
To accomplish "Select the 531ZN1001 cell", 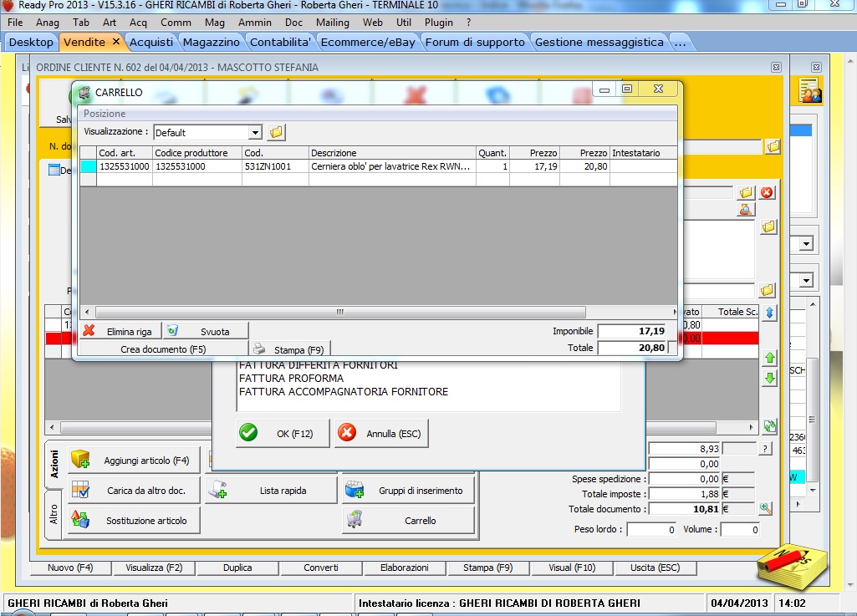I will (275, 166).
